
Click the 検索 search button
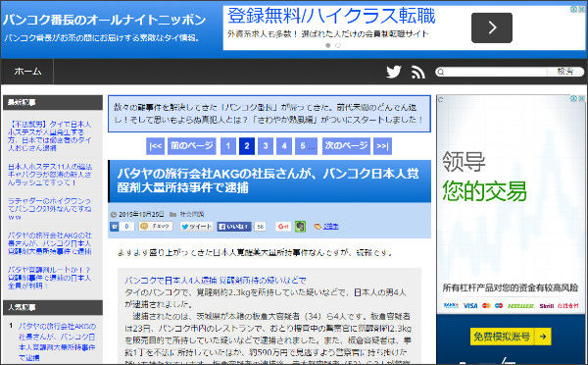pyautogui.click(x=565, y=72)
